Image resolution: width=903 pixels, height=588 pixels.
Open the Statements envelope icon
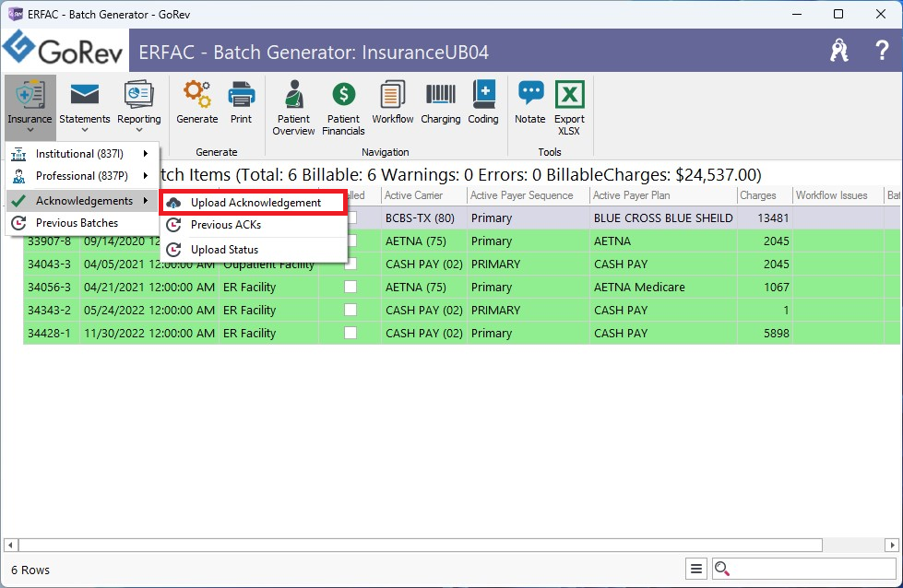click(x=84, y=94)
